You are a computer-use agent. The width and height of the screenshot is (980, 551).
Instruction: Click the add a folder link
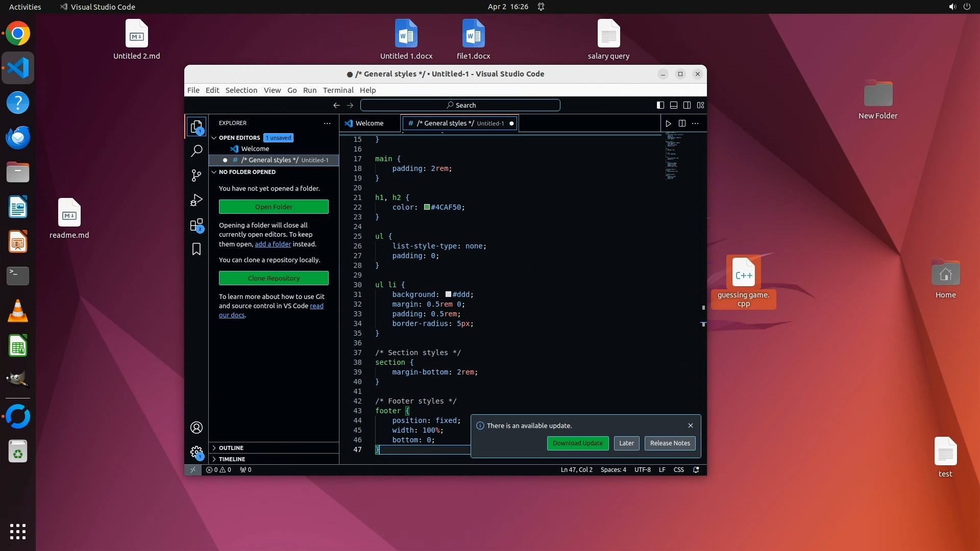coord(273,244)
